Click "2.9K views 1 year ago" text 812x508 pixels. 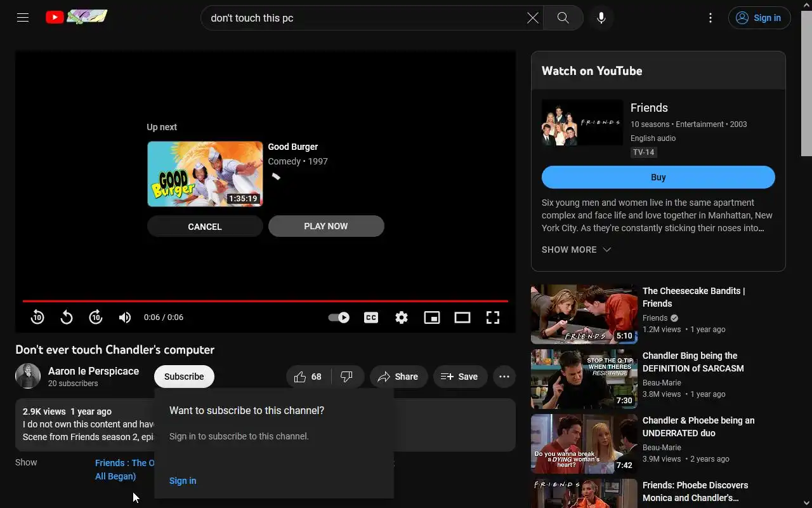pyautogui.click(x=67, y=411)
